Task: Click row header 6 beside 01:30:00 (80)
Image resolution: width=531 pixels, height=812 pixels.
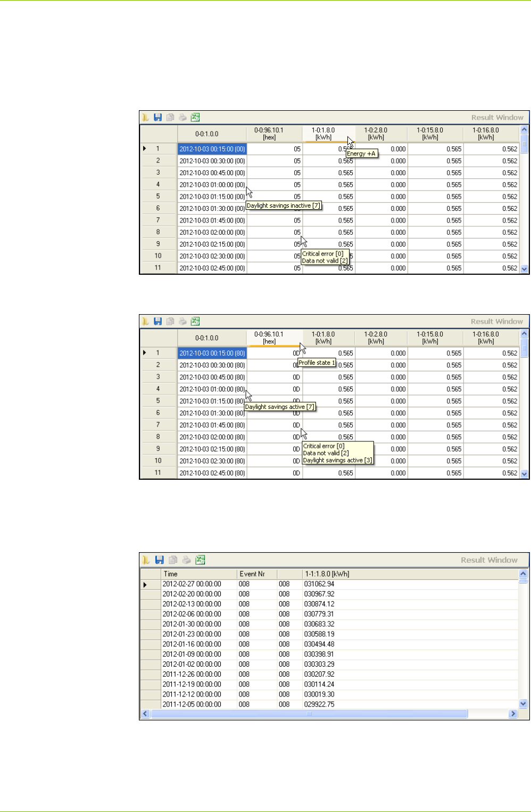Action: tap(158, 413)
